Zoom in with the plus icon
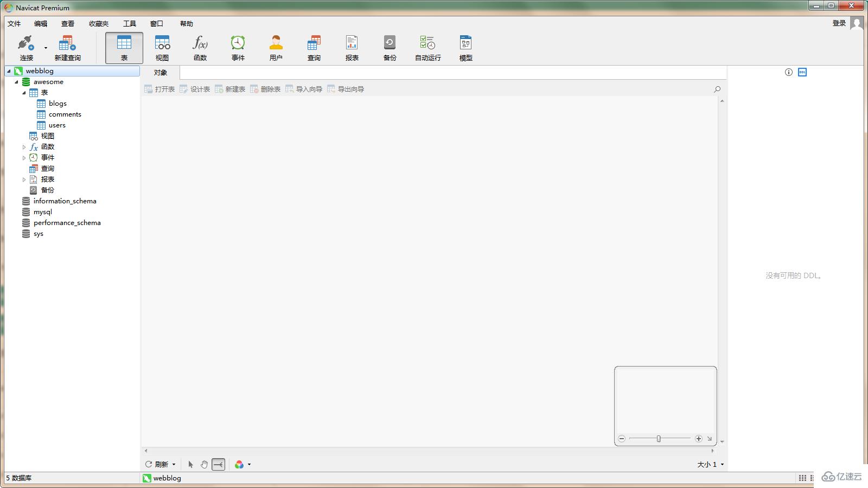Screen dimensions: 868x488 pyautogui.click(x=699, y=439)
